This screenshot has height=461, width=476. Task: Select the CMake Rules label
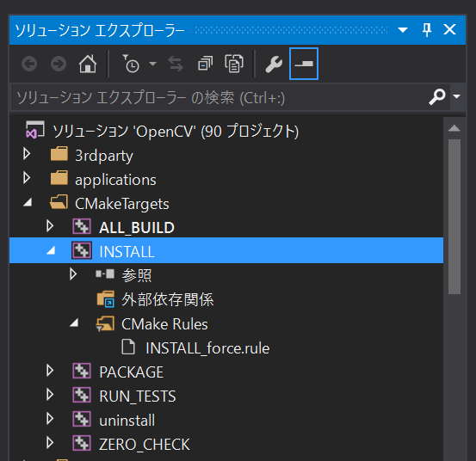click(x=165, y=324)
